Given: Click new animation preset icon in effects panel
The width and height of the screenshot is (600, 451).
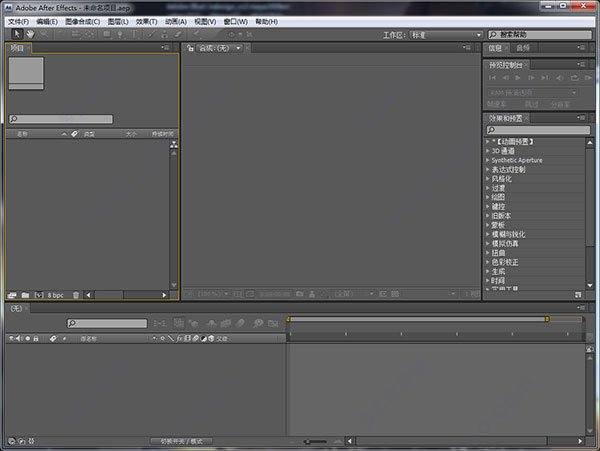Looking at the screenshot, I should coord(578,295).
